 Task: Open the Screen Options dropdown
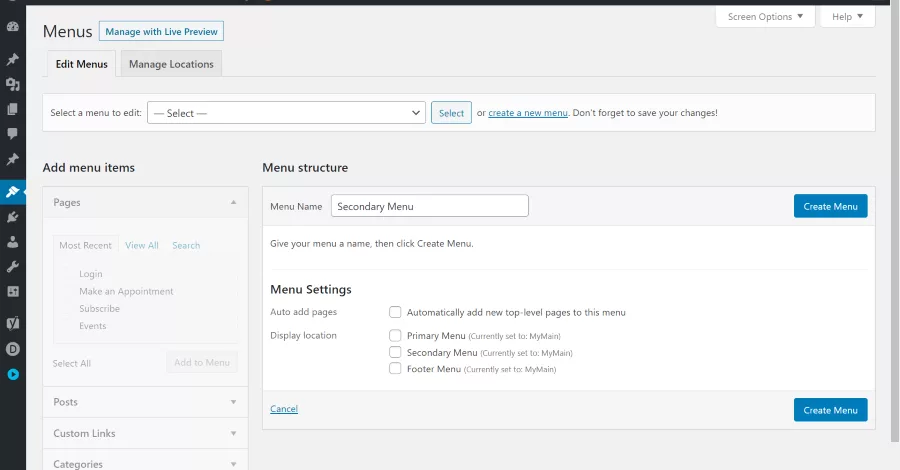(765, 17)
